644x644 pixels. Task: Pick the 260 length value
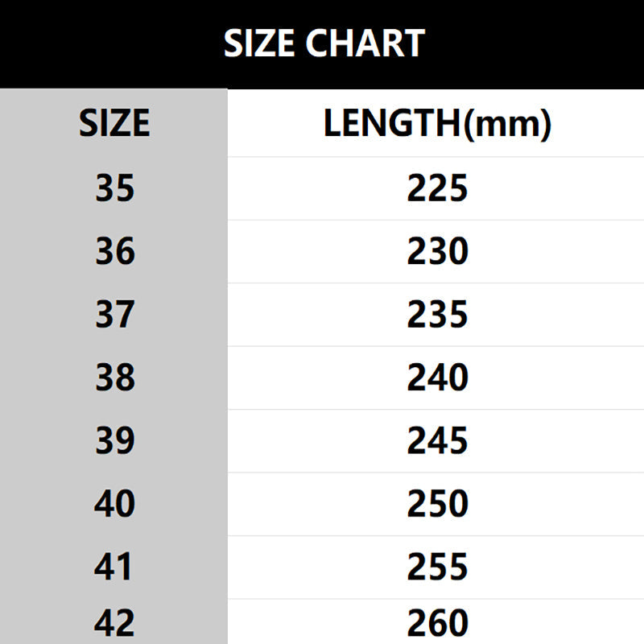point(437,624)
